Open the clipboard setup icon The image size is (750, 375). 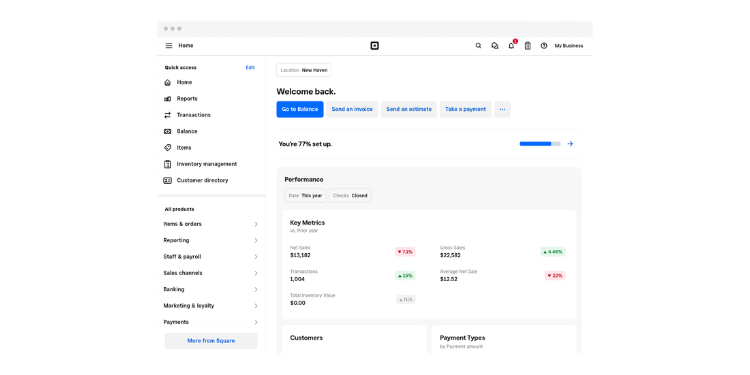coord(528,46)
